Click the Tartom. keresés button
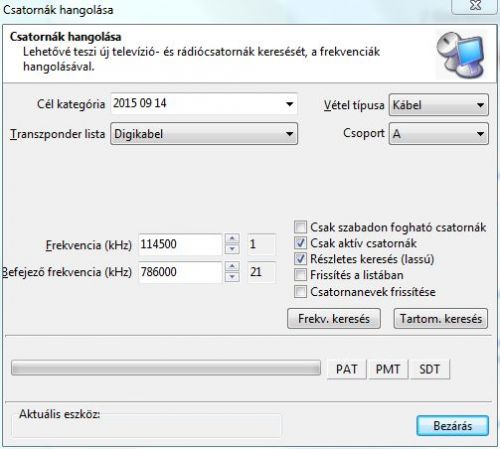Viewport: 500px width, 449px height. [441, 319]
